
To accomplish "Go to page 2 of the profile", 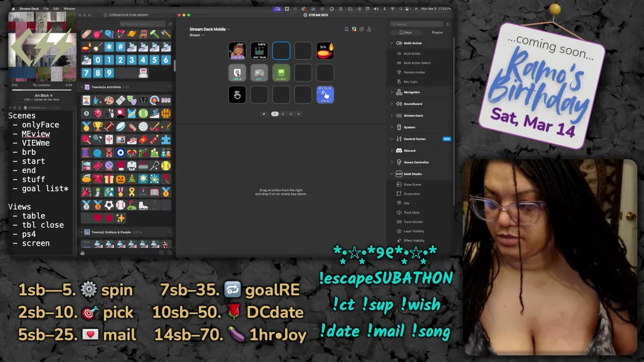I will click(x=283, y=114).
